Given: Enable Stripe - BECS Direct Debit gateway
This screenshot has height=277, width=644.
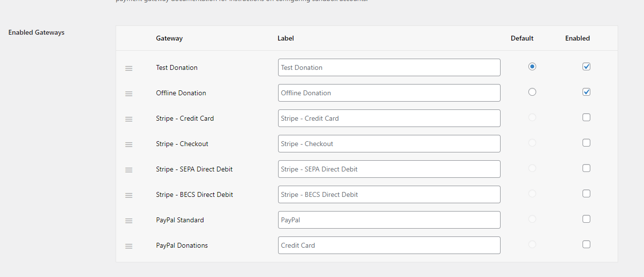Looking at the screenshot, I should point(586,193).
